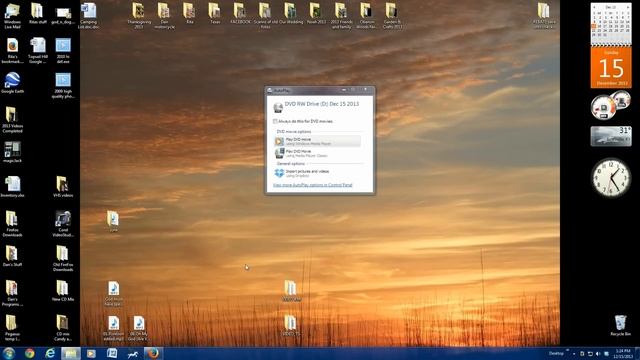Click the volume icon in the system tray
Viewport: 640px width, 360px height.
coord(598,353)
